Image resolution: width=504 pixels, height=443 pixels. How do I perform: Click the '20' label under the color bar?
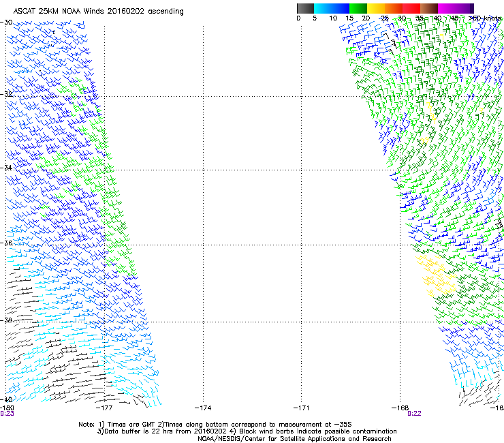click(x=366, y=18)
